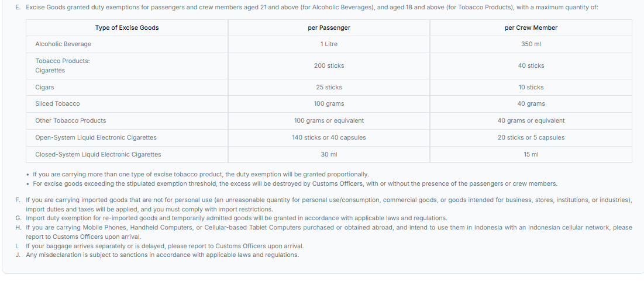Click the "per Crew Member" column header
This screenshot has width=644, height=285.
531,27
